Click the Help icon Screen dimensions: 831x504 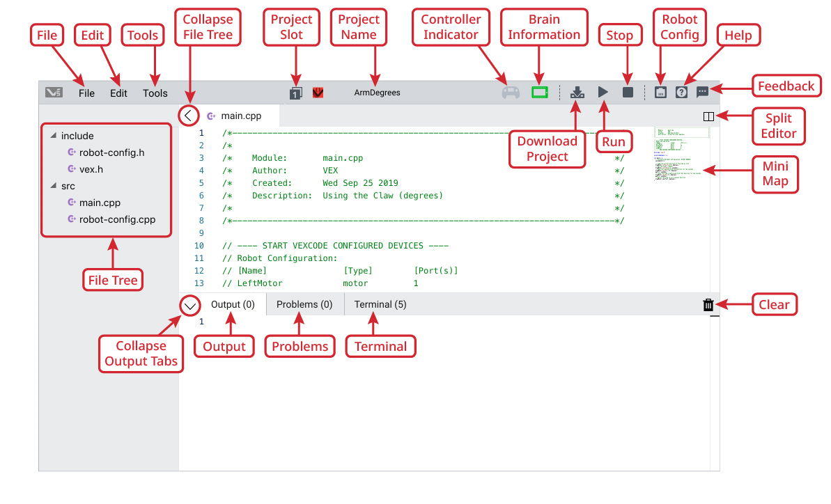pyautogui.click(x=681, y=91)
